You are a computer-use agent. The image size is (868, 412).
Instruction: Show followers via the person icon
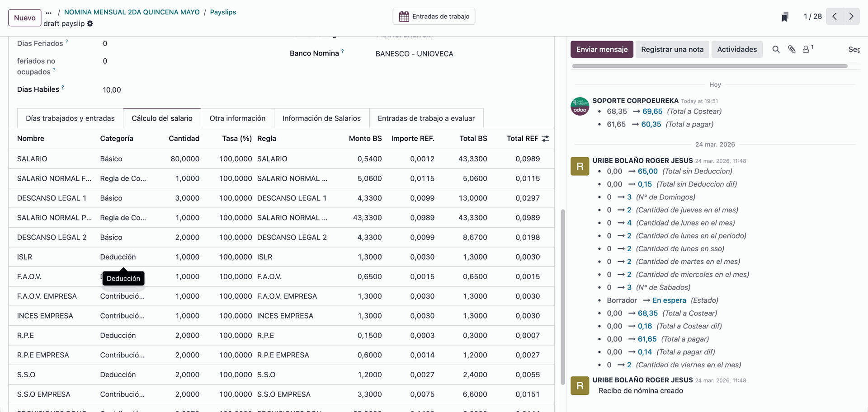coord(807,49)
